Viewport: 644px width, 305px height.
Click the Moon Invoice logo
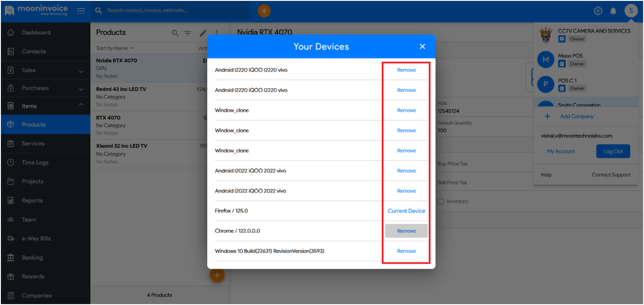click(x=36, y=11)
